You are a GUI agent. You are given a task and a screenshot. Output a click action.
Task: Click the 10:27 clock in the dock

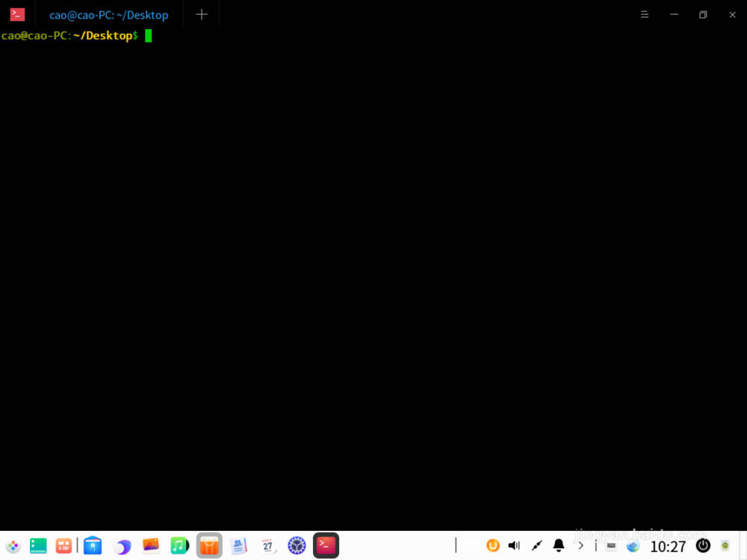(x=667, y=547)
